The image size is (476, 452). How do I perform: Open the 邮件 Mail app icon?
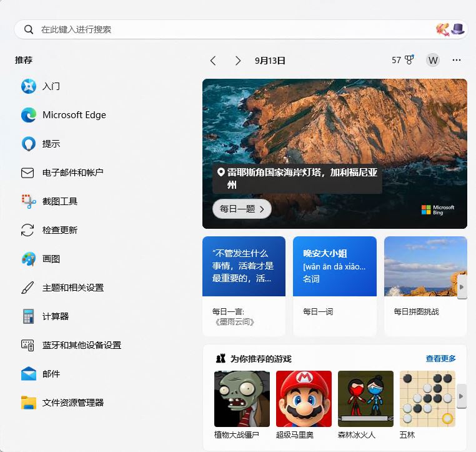(29, 374)
